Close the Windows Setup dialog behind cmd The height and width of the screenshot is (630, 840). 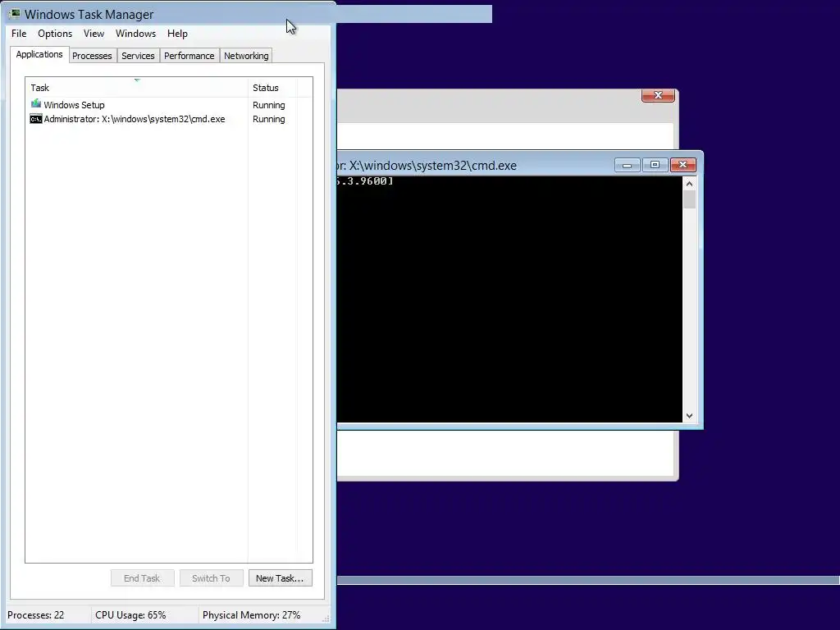coord(659,95)
